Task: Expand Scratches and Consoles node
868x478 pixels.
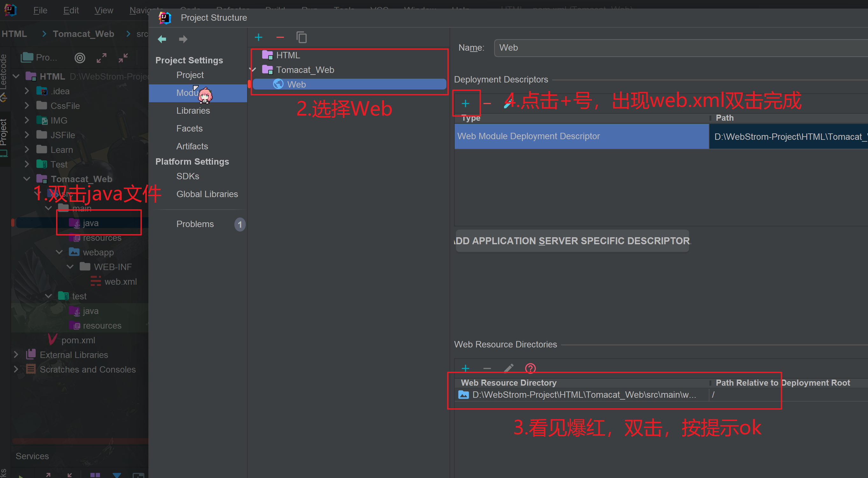Action: (x=16, y=369)
